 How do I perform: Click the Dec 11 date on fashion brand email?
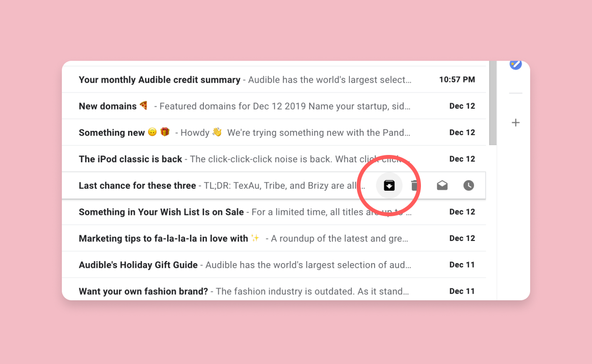tap(462, 291)
